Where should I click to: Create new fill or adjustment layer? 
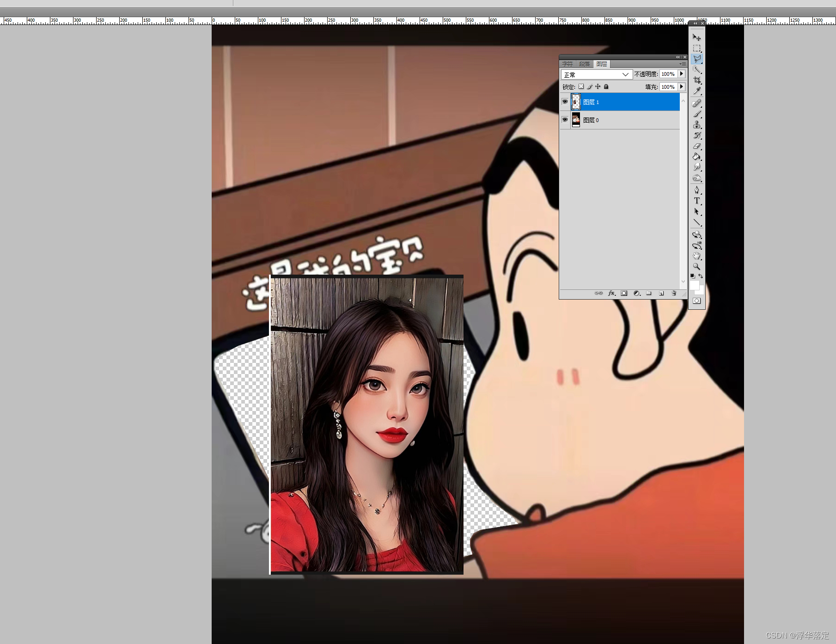[636, 293]
